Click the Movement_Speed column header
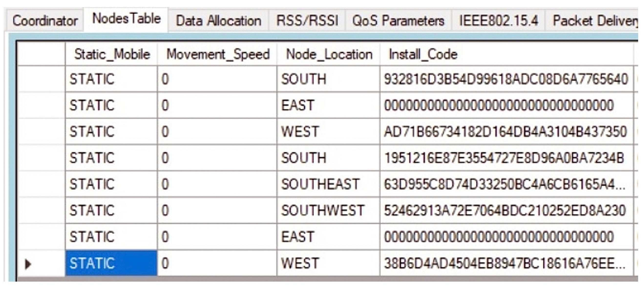644x286 pixels. (x=218, y=54)
